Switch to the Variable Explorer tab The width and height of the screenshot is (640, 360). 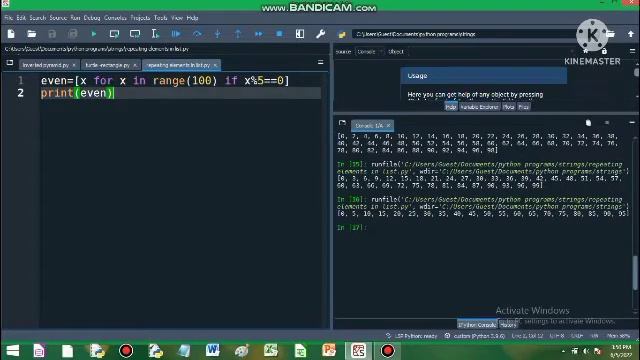(479, 107)
